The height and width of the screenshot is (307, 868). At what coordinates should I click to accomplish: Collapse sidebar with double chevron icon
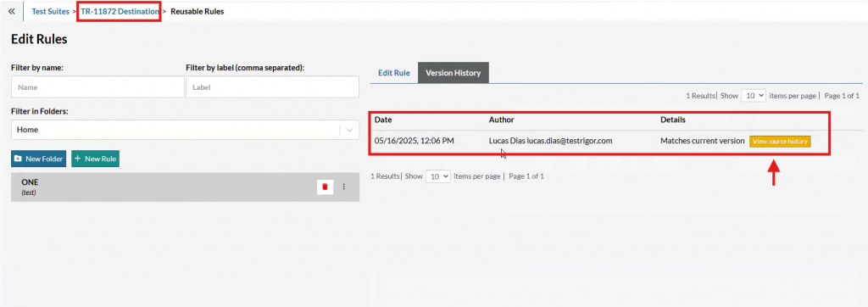12,11
